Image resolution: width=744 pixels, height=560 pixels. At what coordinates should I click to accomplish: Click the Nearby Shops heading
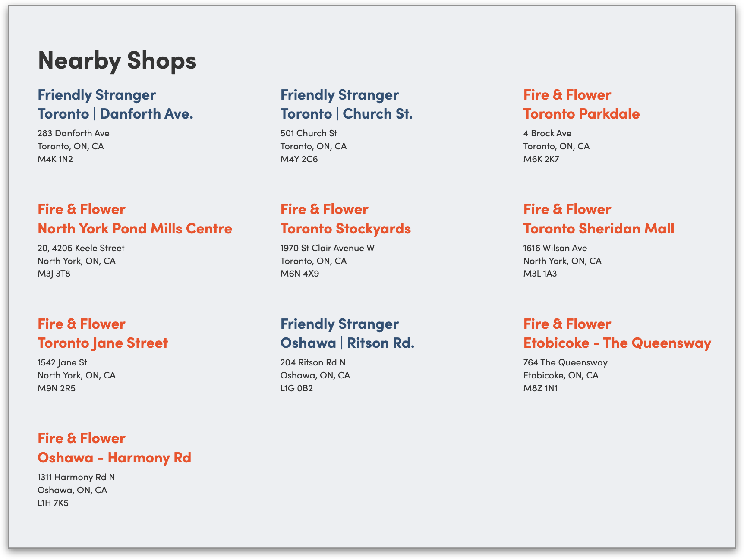pos(117,60)
